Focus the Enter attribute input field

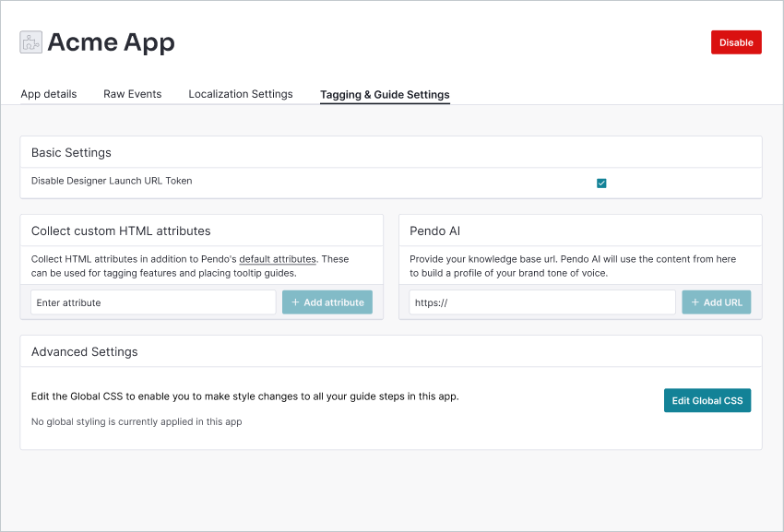point(153,302)
